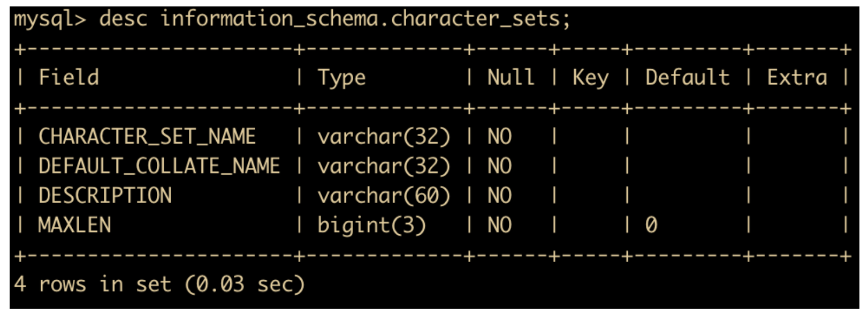The width and height of the screenshot is (868, 313).
Task: Click the Default value 0 for MAXLEN
Action: (651, 225)
